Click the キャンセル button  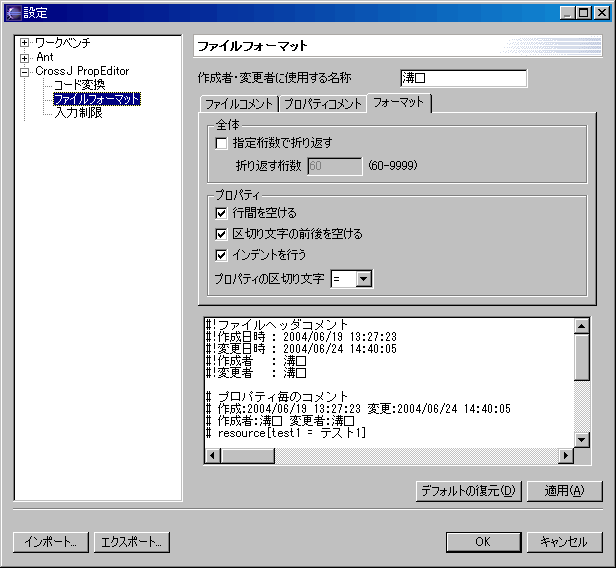pos(564,542)
